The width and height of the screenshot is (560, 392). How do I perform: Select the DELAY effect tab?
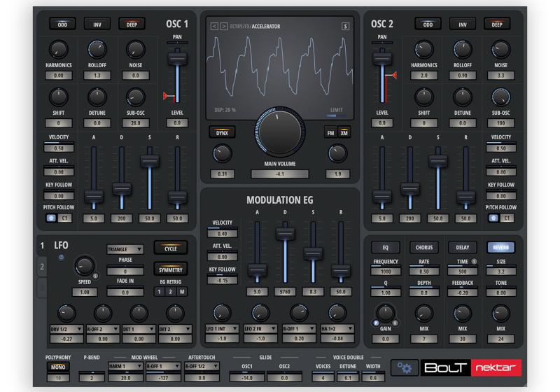(463, 247)
